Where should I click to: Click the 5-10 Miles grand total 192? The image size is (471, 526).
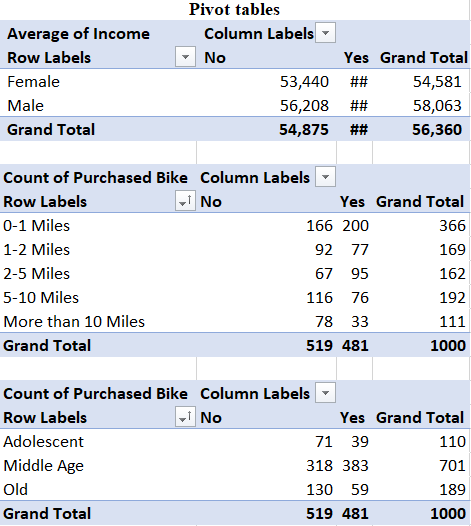point(453,298)
